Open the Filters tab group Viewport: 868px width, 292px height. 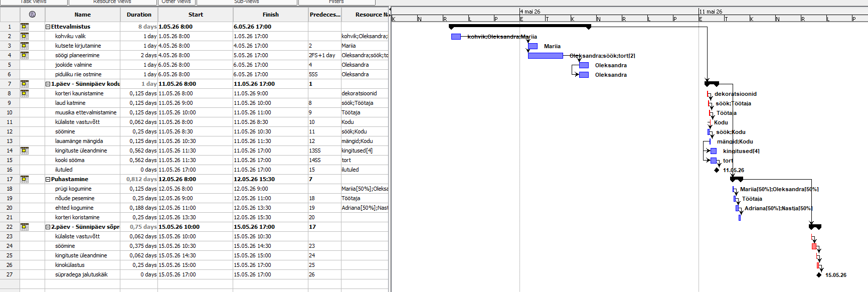336,2
